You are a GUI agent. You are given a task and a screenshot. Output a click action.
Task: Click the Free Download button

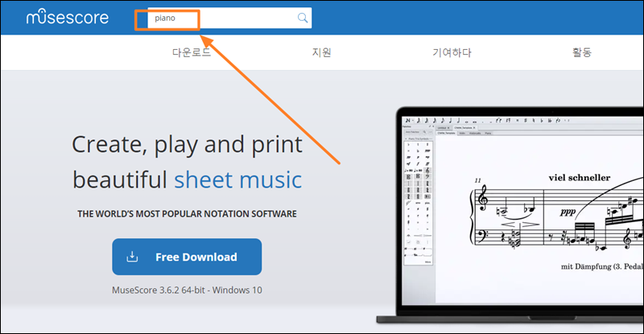pos(187,257)
